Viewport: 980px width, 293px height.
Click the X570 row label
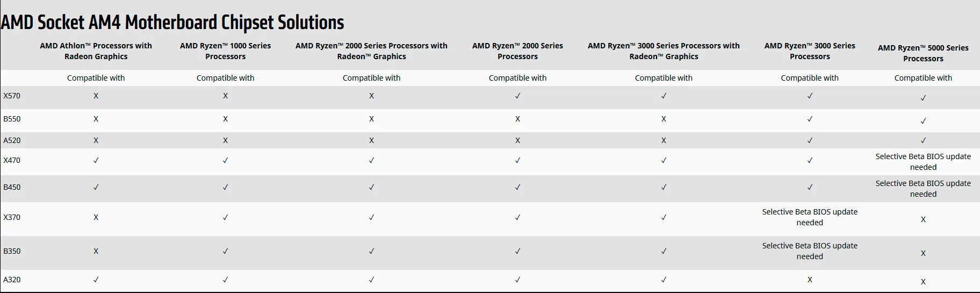pos(12,96)
